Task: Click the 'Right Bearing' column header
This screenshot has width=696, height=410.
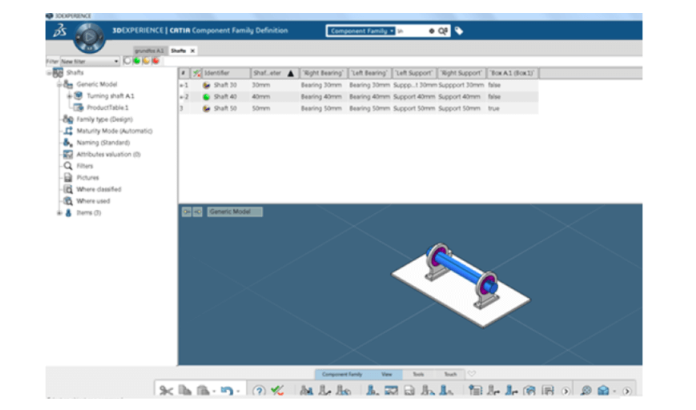Action: 323,73
